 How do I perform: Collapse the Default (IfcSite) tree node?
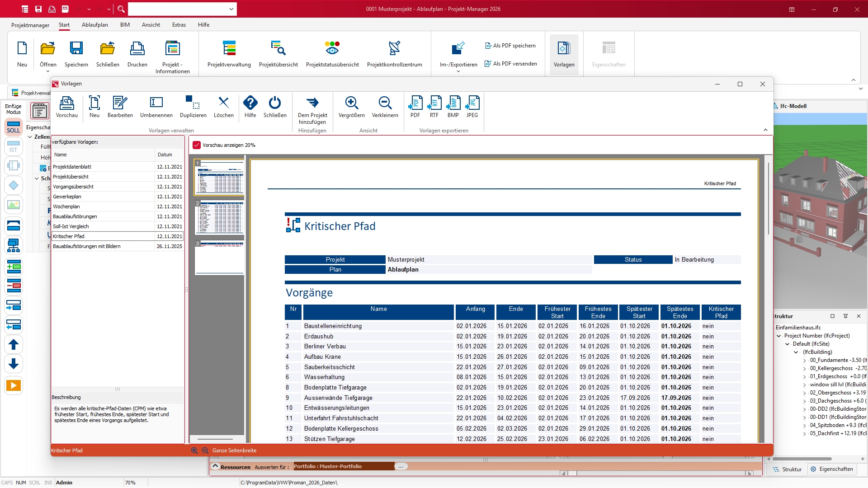[788, 344]
